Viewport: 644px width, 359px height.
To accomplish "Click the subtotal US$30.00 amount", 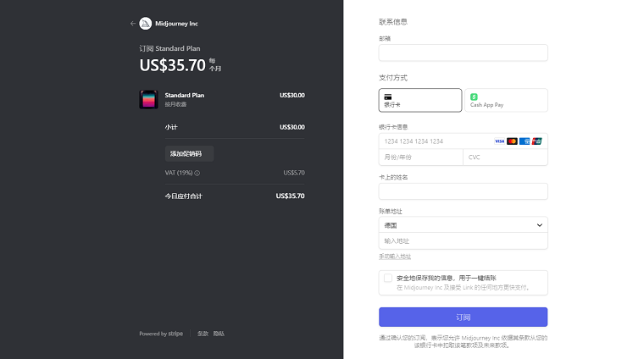I will pyautogui.click(x=292, y=127).
